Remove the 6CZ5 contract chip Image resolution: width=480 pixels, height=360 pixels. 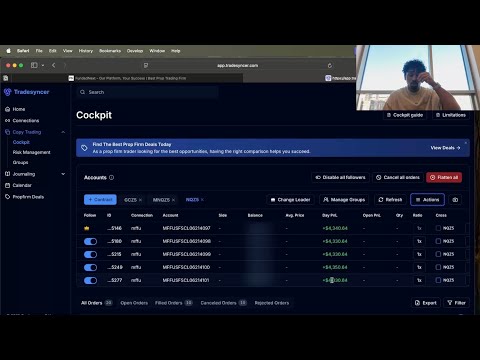click(x=140, y=200)
